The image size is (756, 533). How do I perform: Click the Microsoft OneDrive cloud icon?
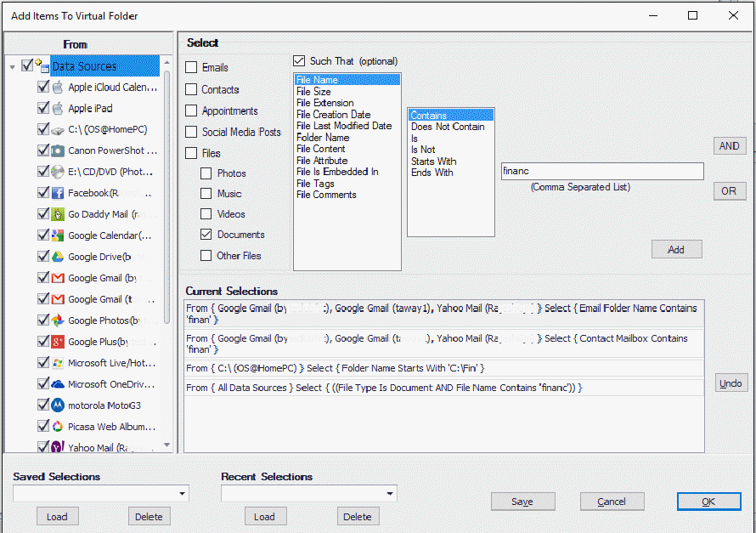coord(58,384)
